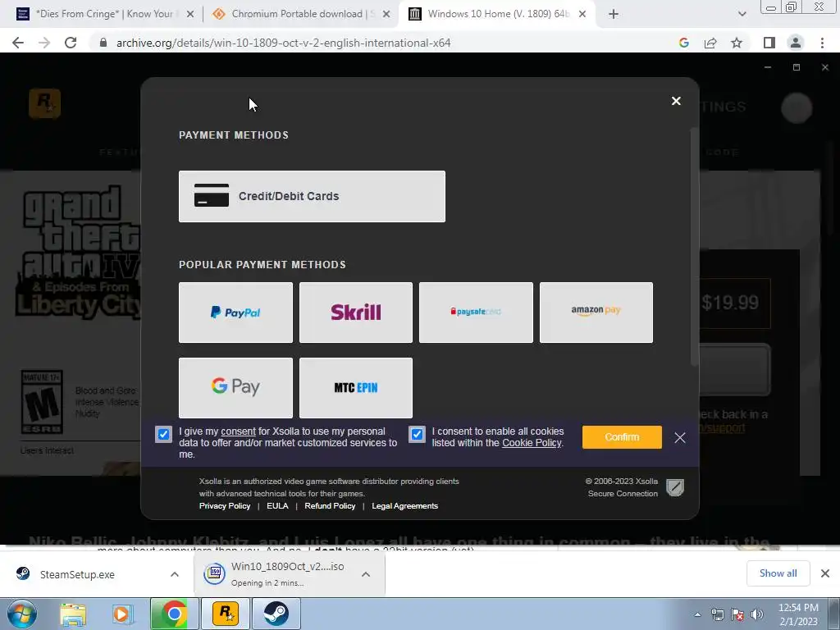
Task: Untick enable all cookies consent checkbox
Action: pos(417,434)
